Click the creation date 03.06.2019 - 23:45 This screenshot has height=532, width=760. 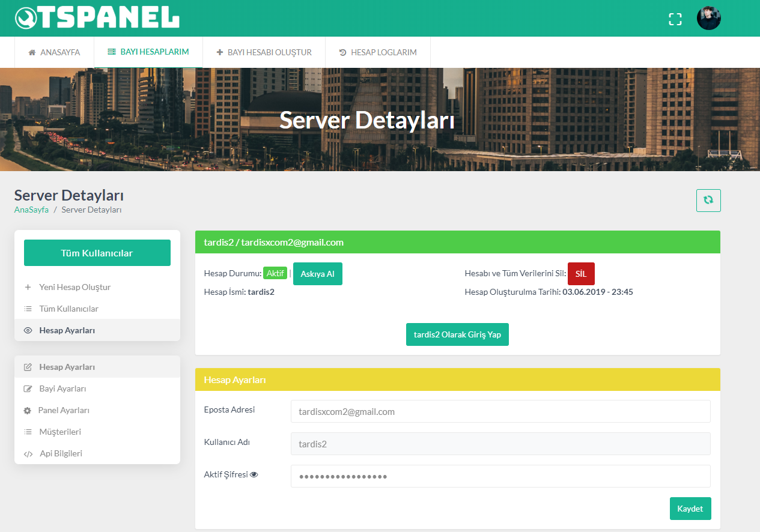tap(598, 292)
